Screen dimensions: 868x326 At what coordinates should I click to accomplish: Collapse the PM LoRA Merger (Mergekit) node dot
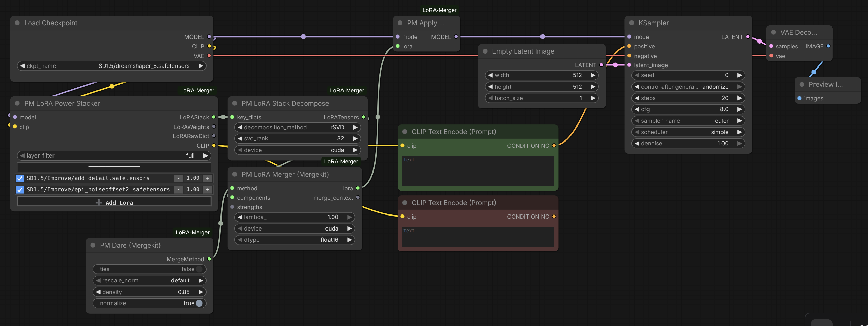(234, 174)
